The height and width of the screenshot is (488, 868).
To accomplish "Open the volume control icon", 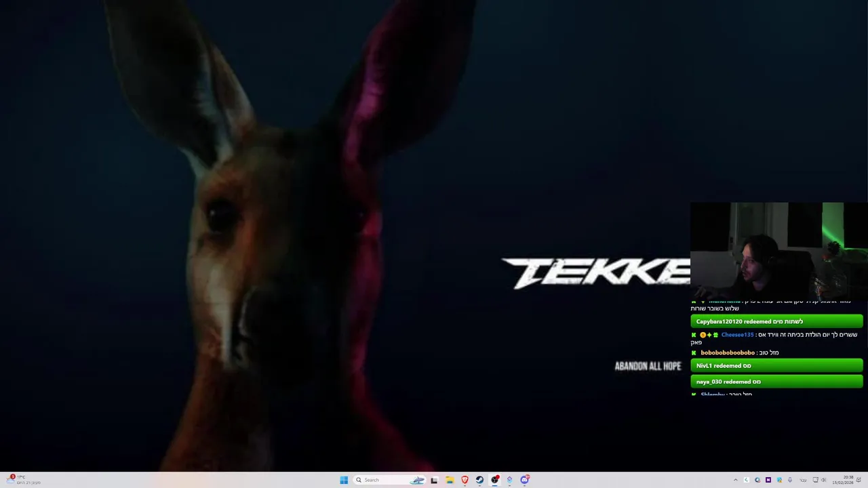I will 824,480.
